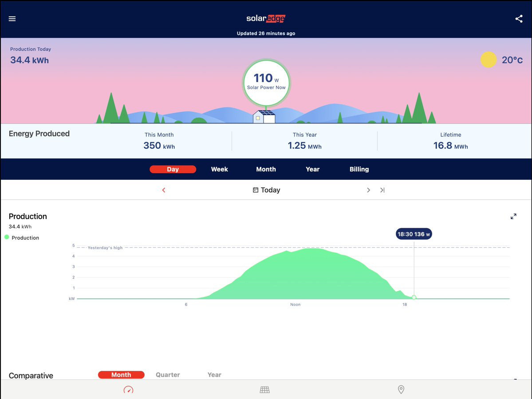Select the Day tab
Screen dimensions: 532x399
point(173,169)
